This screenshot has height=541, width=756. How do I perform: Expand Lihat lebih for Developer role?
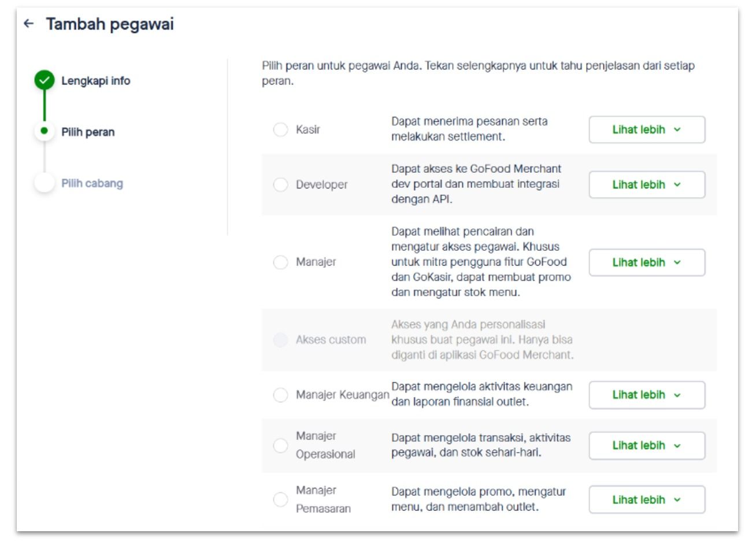click(x=647, y=184)
